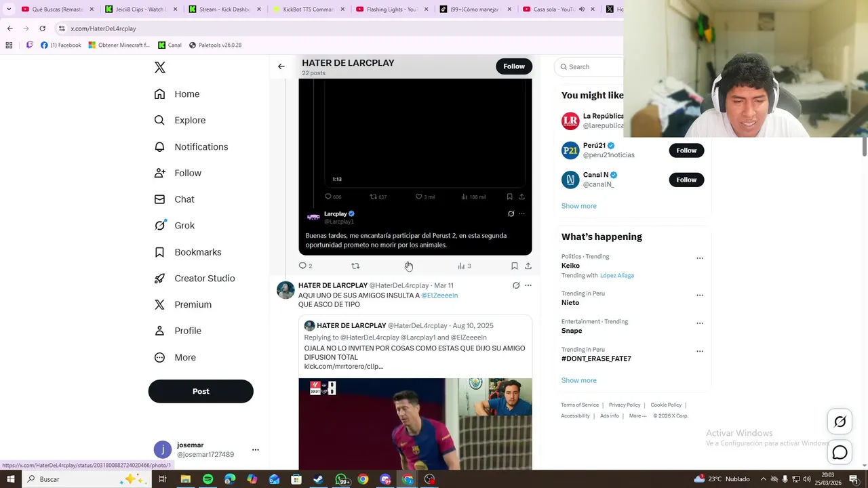Follow Perú21

[x=686, y=150]
